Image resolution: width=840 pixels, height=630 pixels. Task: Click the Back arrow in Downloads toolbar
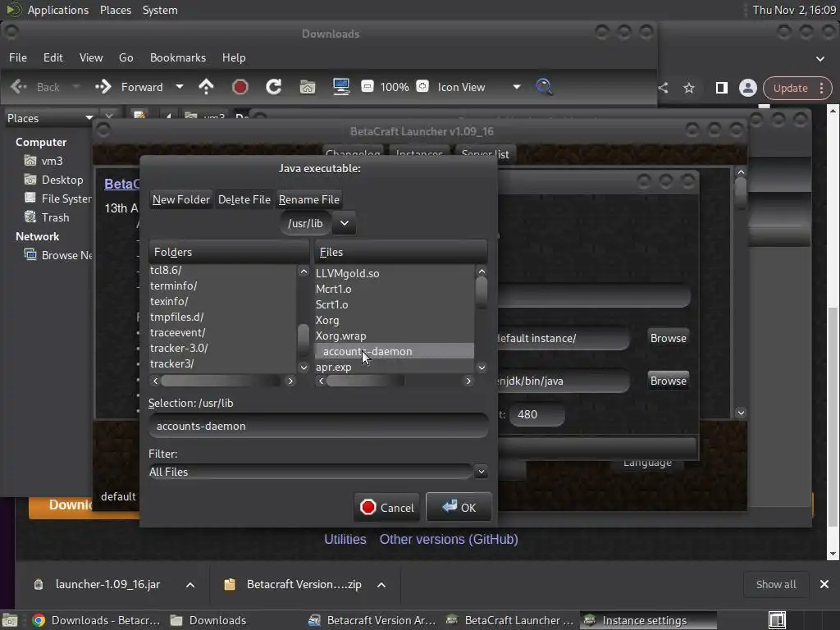pos(18,87)
